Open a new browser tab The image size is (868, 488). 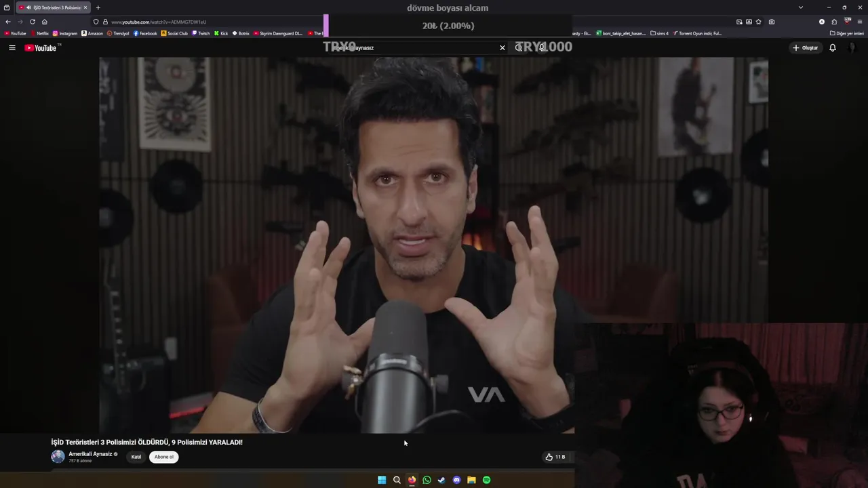pos(98,7)
